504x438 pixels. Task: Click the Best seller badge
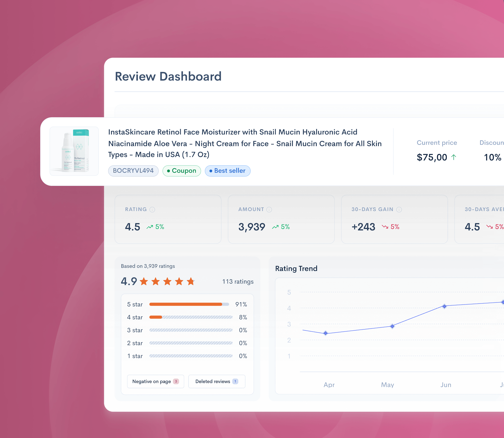(228, 171)
